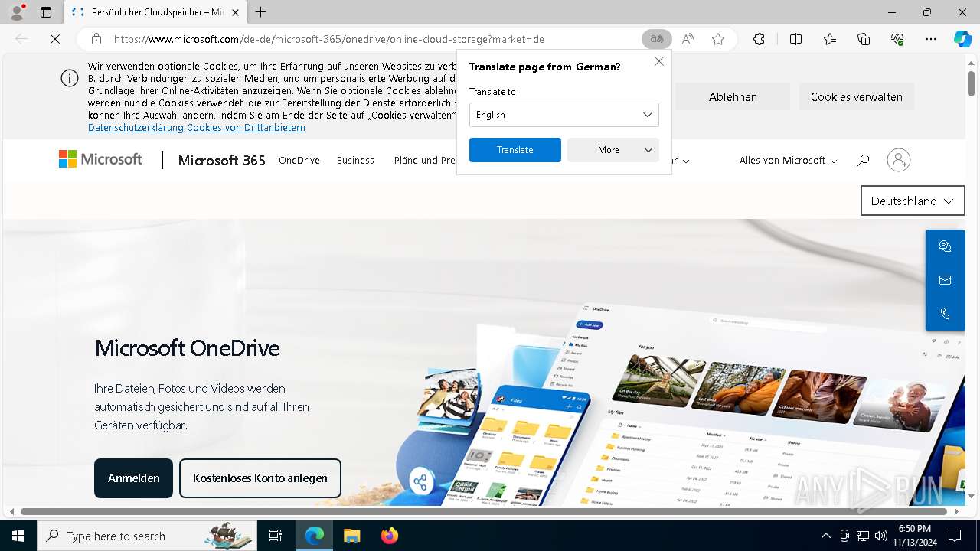980x551 pixels.
Task: Open the Favorites list icon
Action: 830,39
